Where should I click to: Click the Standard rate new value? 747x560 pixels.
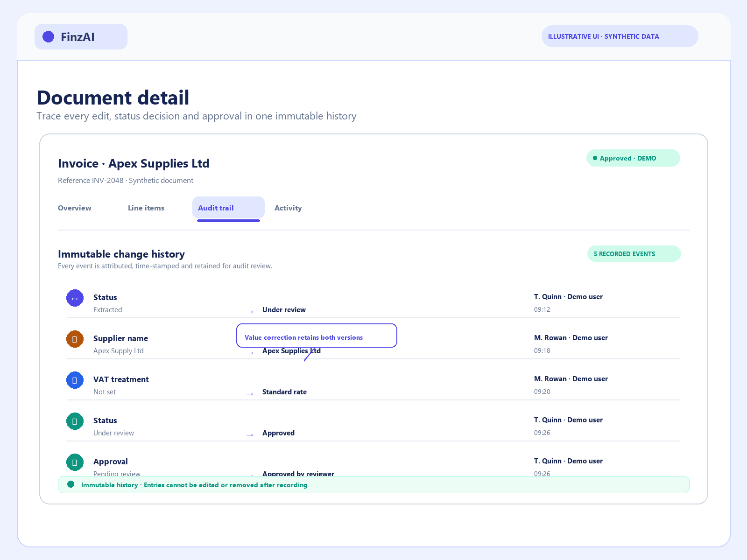284,392
